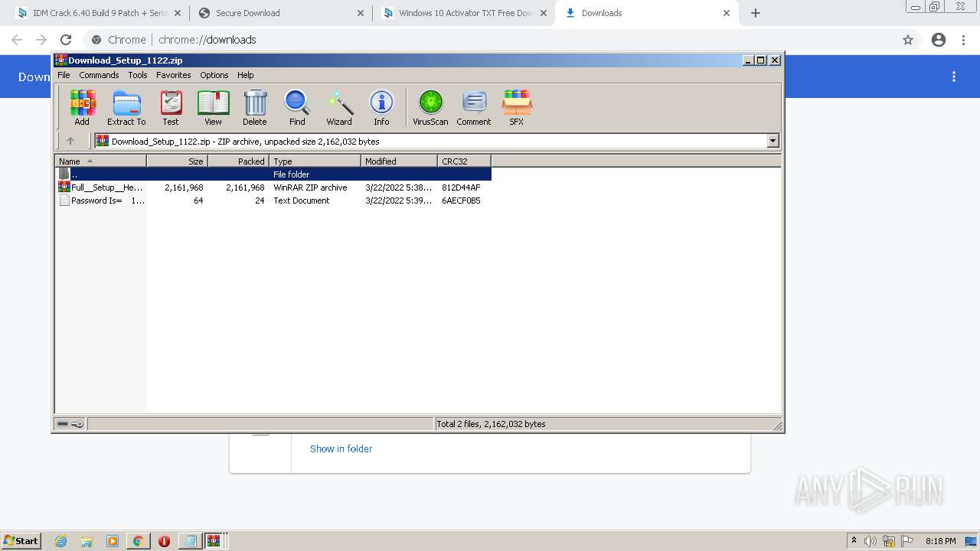This screenshot has height=551, width=980.
Task: Expand the archive path dropdown arrow
Action: [773, 141]
